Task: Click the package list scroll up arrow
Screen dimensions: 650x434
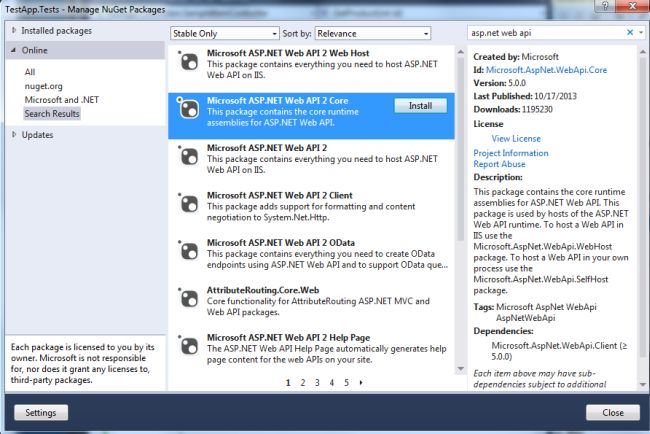Action: (461, 52)
